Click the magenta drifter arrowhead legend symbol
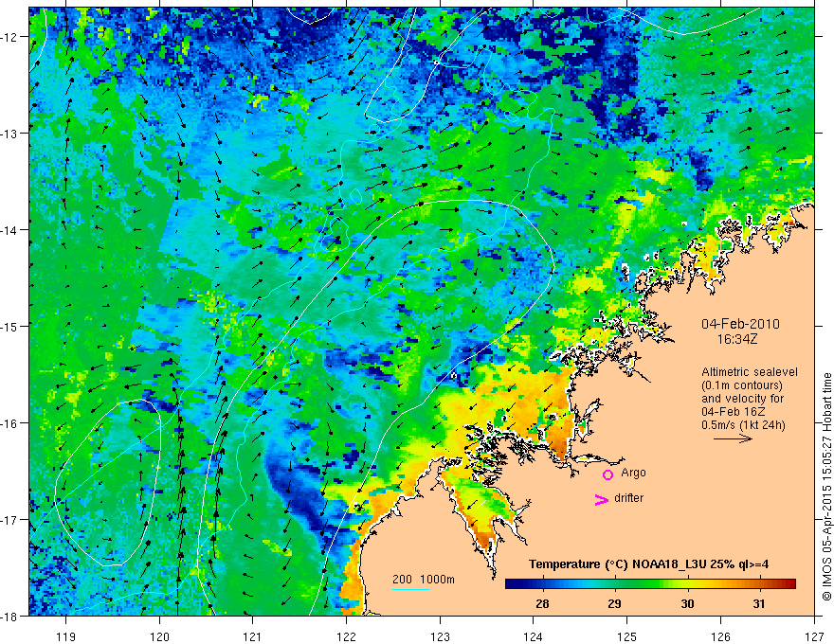This screenshot has height=644, width=834. 601,499
